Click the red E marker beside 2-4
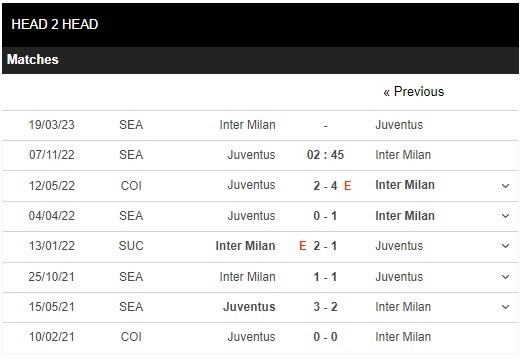 [x=347, y=186]
